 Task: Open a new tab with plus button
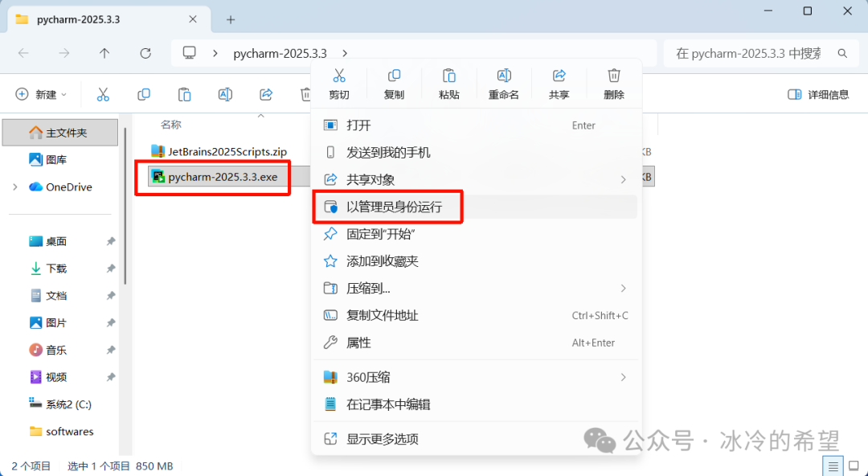point(231,19)
